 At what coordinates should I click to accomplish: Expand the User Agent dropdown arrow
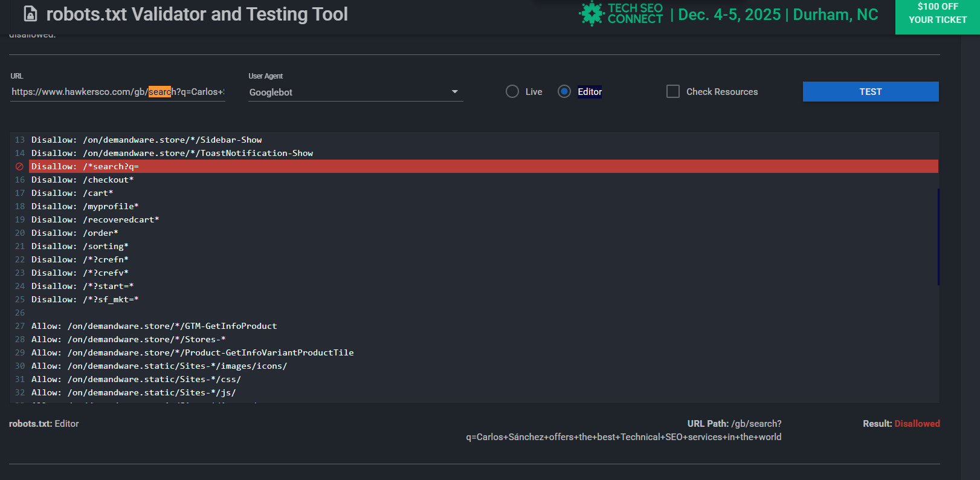pos(454,92)
